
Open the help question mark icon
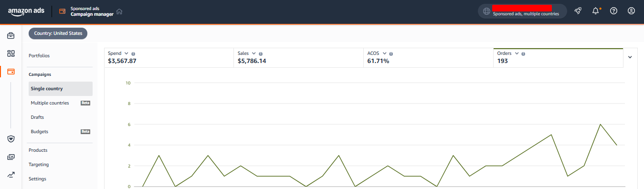[614, 11]
